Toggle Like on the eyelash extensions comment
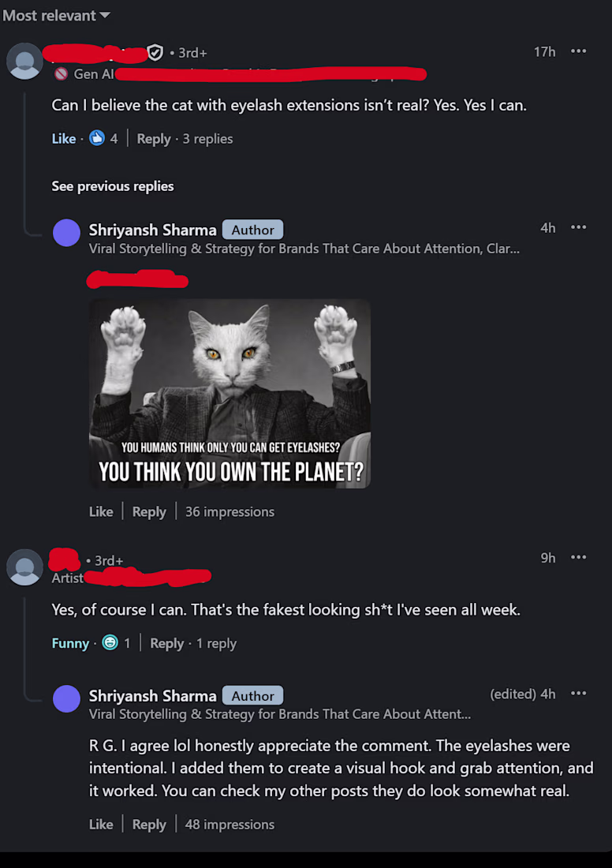 pyautogui.click(x=64, y=139)
